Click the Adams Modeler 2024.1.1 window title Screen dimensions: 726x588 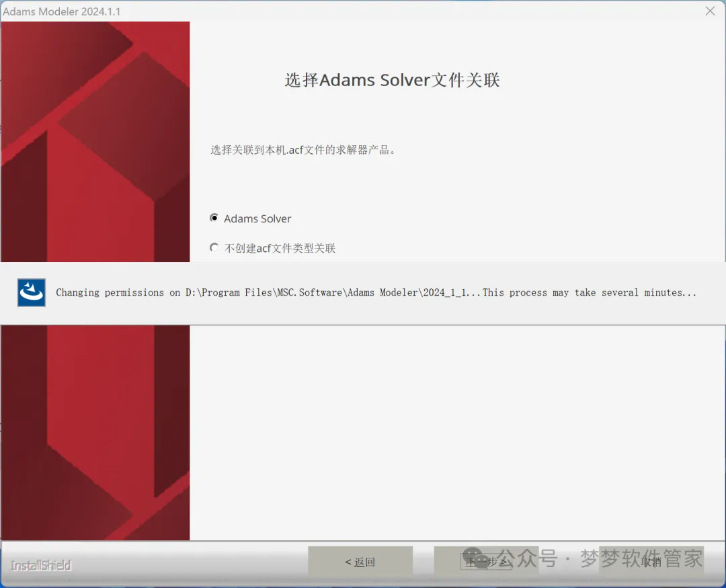click(62, 11)
